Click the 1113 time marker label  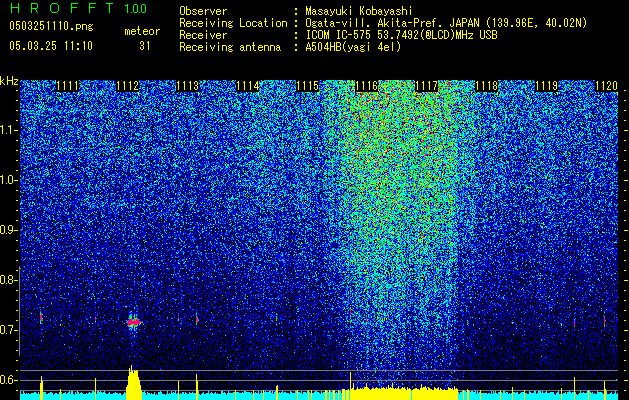click(188, 86)
